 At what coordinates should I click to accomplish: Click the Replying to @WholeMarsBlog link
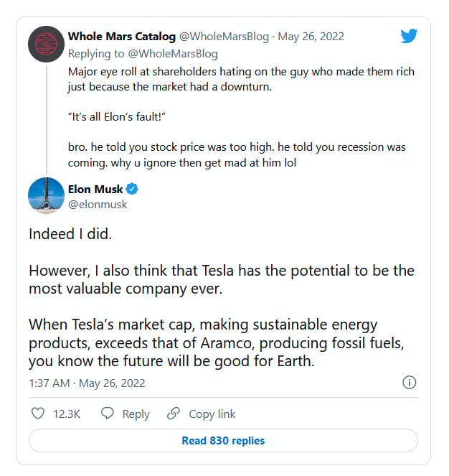coord(143,54)
